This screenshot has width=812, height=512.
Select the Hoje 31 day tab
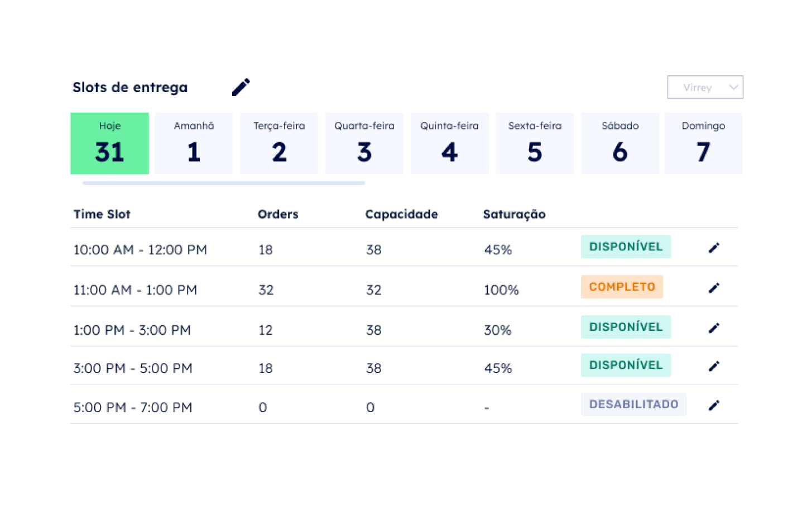point(109,143)
